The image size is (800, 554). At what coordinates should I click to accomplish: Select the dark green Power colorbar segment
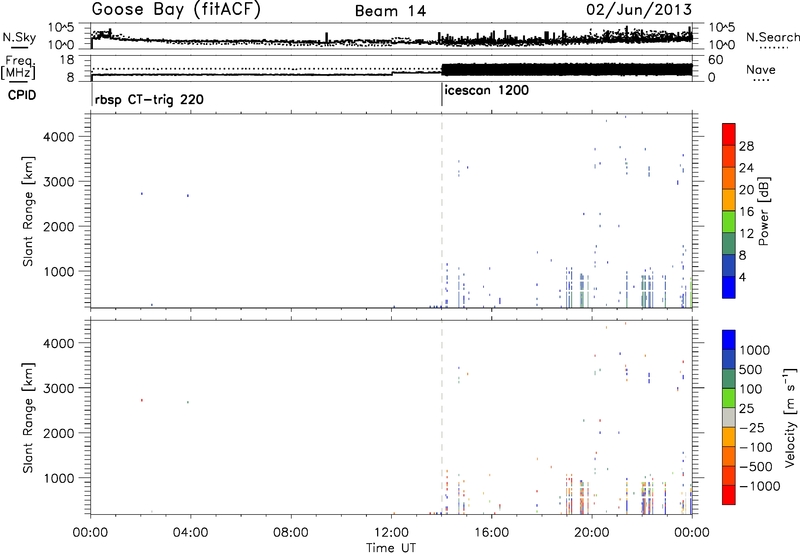729,244
